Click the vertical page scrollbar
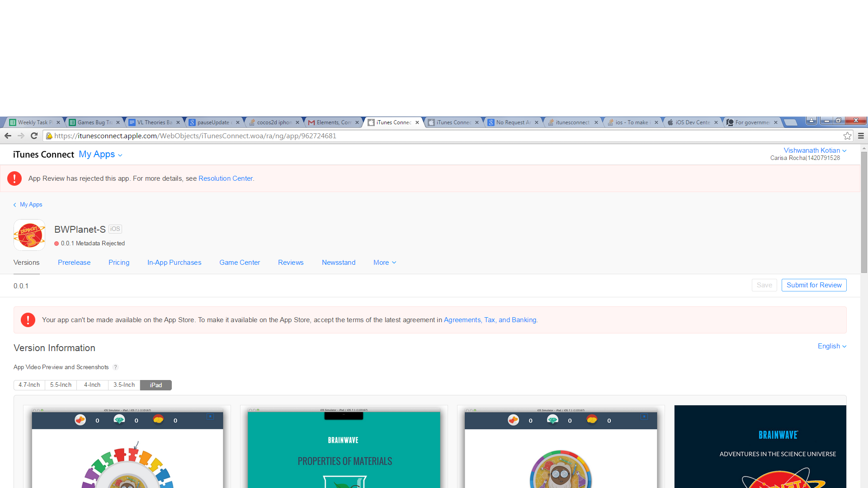This screenshot has height=488, width=868. (x=864, y=212)
